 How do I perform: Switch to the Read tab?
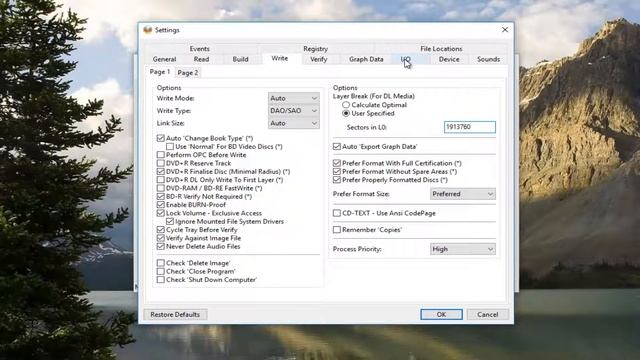point(201,59)
